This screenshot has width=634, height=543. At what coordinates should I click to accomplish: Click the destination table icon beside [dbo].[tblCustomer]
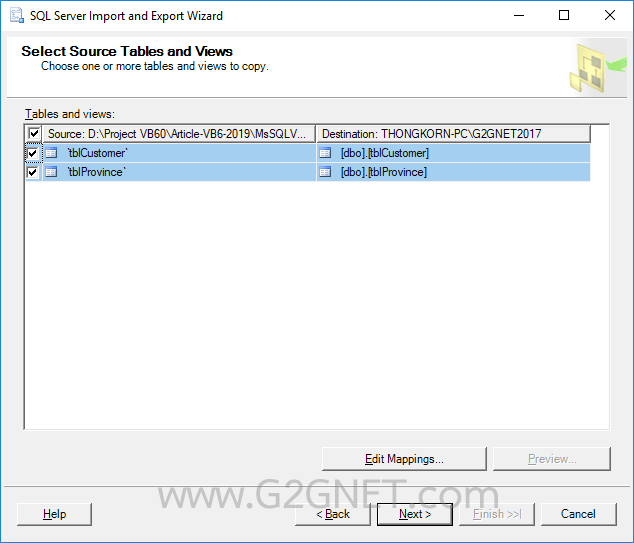325,153
